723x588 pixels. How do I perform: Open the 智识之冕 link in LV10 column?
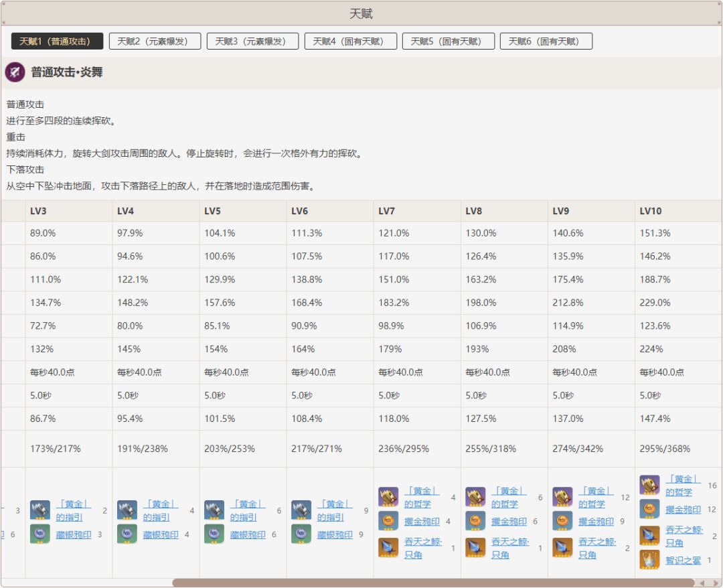pos(683,561)
